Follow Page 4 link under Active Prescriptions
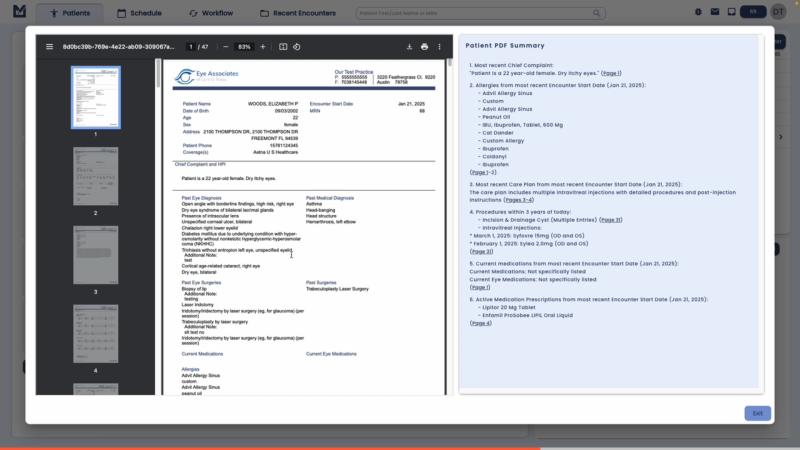Screen dimensions: 800x450 480,323
